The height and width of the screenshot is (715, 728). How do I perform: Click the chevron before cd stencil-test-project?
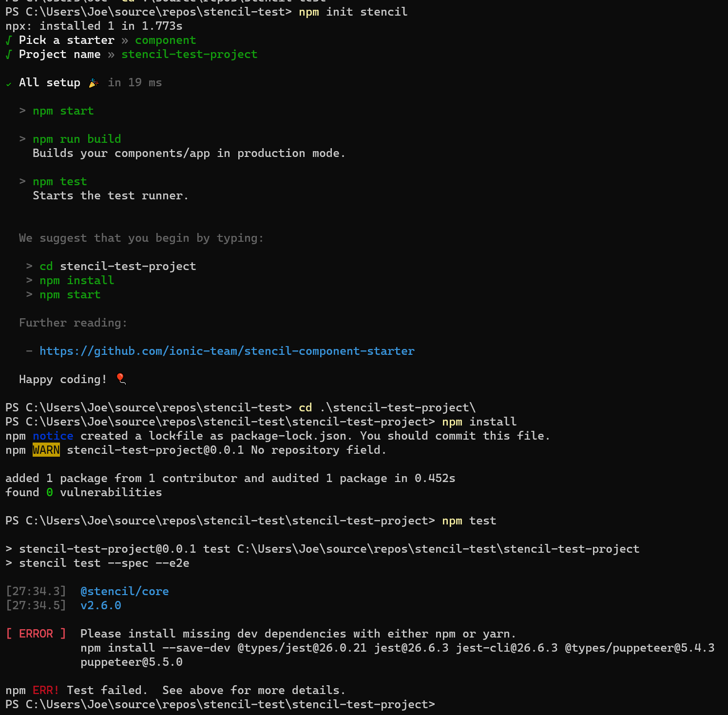29,266
